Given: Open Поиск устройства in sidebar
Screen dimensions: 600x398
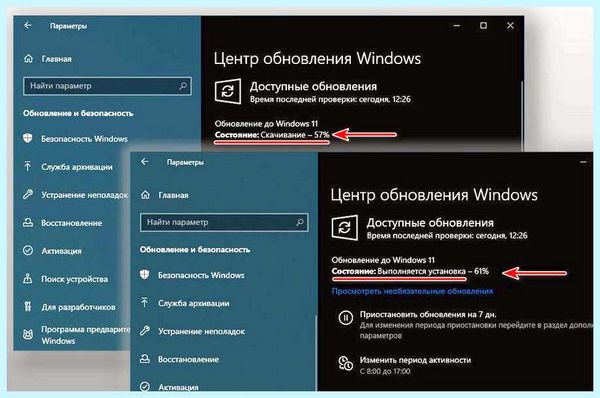Looking at the screenshot, I should click(x=74, y=279).
